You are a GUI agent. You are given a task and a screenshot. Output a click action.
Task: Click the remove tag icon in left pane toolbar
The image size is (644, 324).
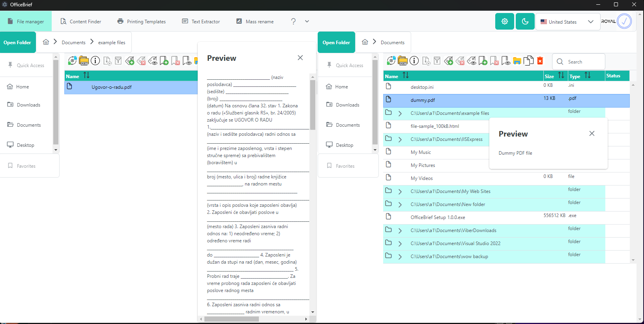pos(141,61)
